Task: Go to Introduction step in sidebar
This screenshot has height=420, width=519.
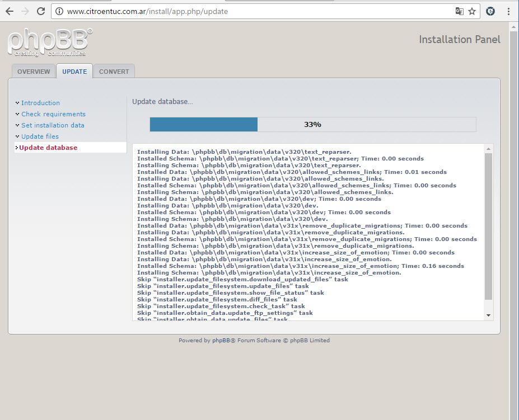Action: click(x=40, y=103)
